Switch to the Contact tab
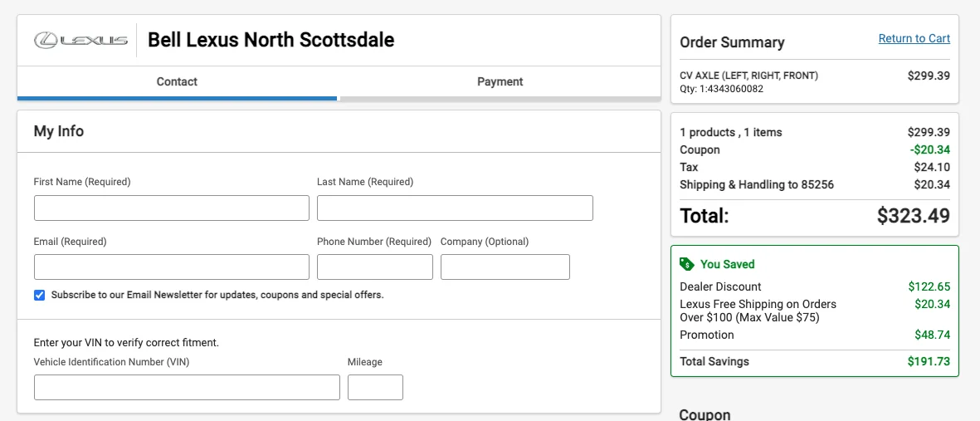The height and width of the screenshot is (421, 980). click(177, 82)
